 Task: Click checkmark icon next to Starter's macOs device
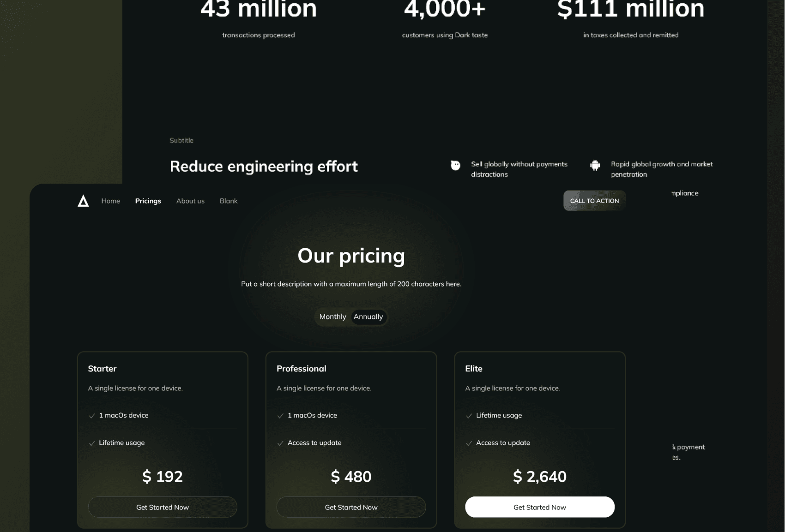point(92,416)
